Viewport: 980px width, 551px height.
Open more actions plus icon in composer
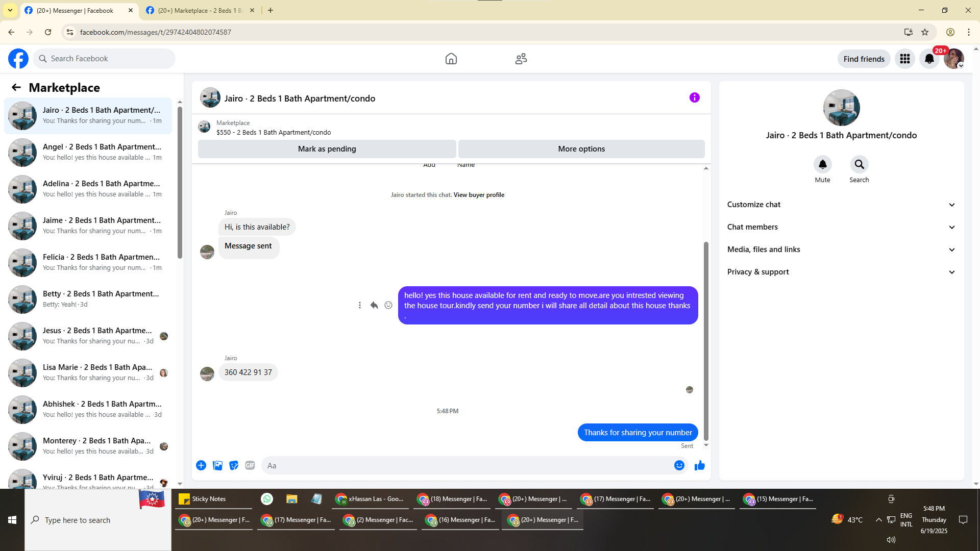click(201, 465)
